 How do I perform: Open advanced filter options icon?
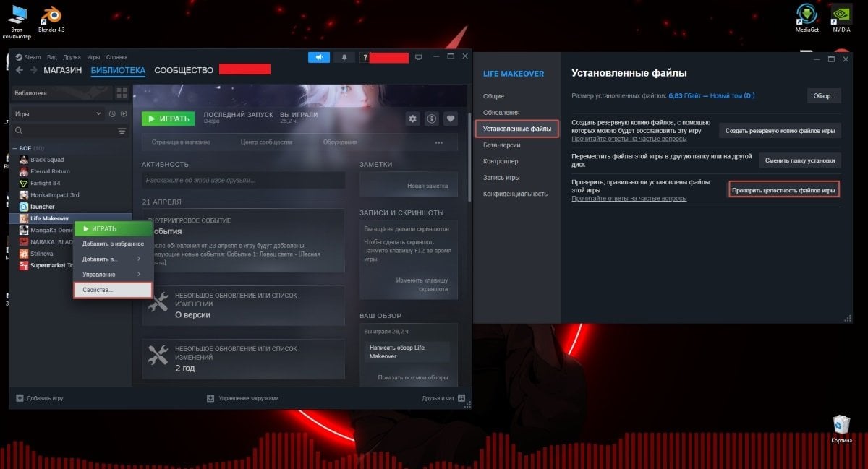(122, 131)
